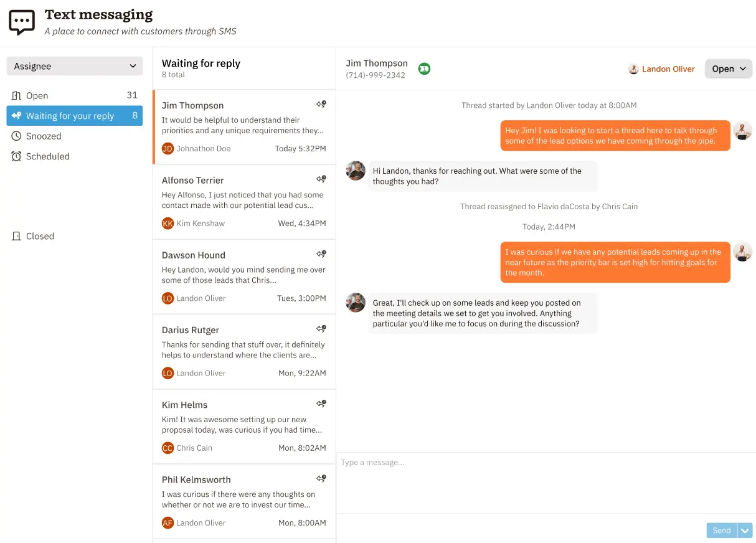The width and height of the screenshot is (756, 543).
Task: Open the Phil Kelmsworth conversation
Action: click(x=243, y=498)
